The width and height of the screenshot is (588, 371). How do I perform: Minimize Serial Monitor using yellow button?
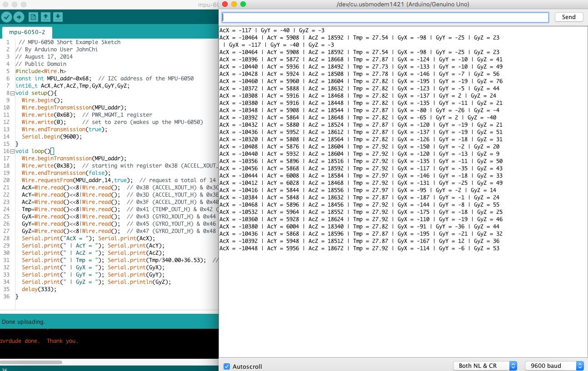point(234,4)
